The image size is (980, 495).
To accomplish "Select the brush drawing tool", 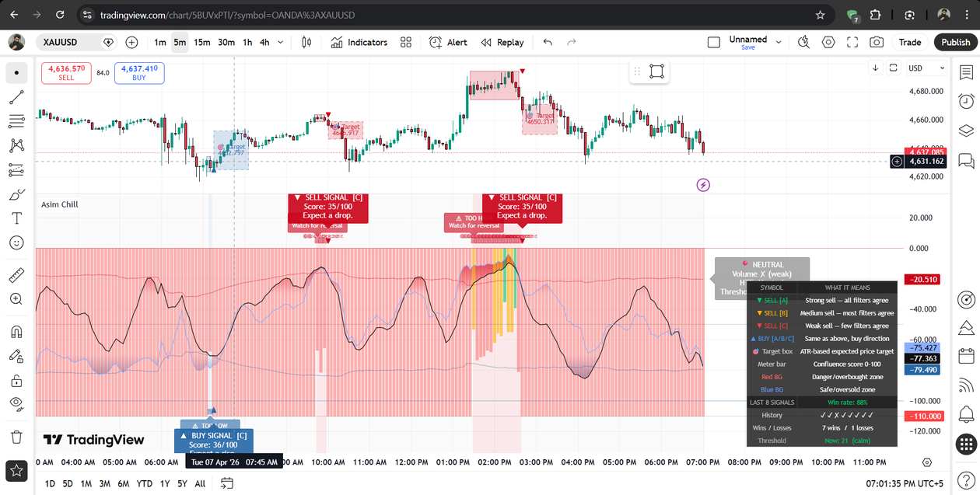I will (16, 194).
